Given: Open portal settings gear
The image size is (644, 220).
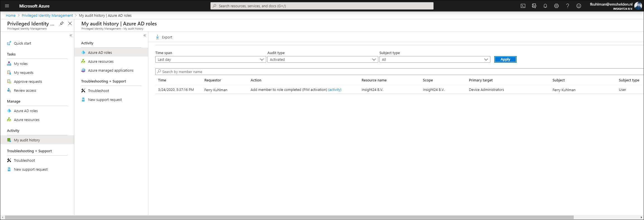Looking at the screenshot, I should pyautogui.click(x=556, y=6).
